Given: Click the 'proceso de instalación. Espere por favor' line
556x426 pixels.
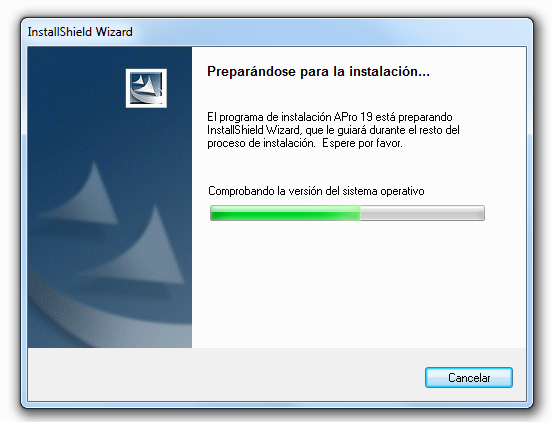Looking at the screenshot, I should click(307, 144).
